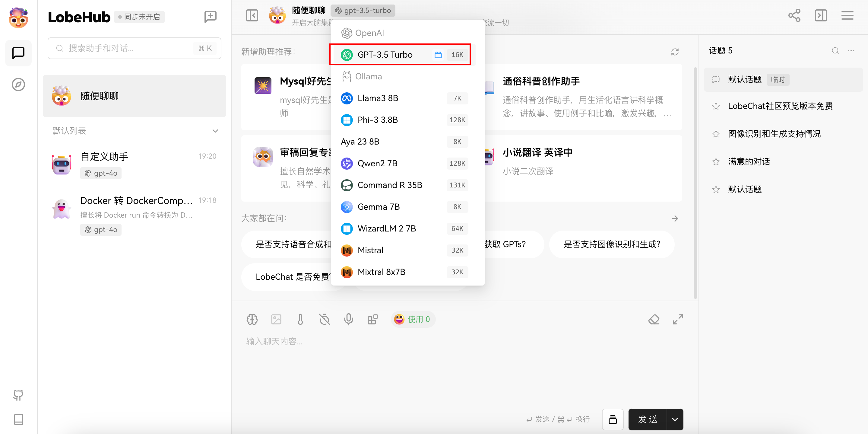Open send options dropdown arrow

click(x=675, y=419)
